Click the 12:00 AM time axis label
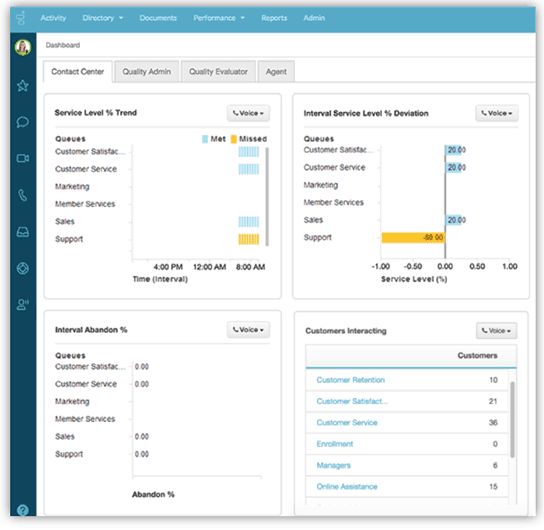This screenshot has height=530, width=544. (x=210, y=267)
